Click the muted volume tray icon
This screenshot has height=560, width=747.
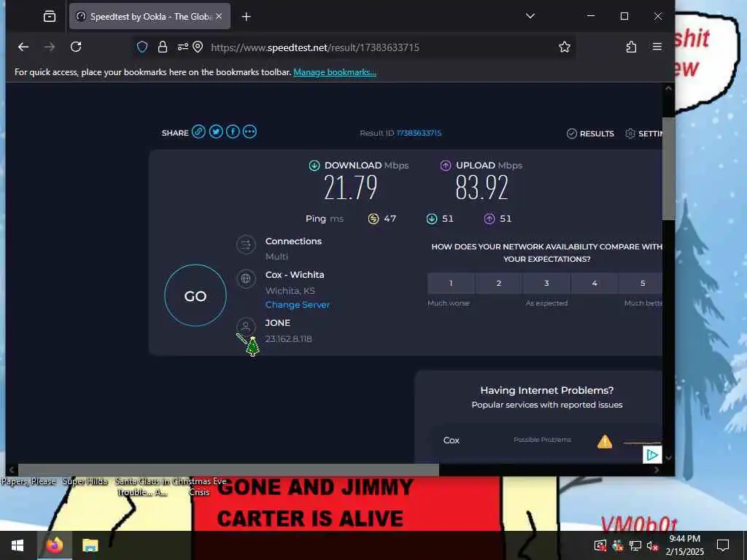(x=652, y=545)
